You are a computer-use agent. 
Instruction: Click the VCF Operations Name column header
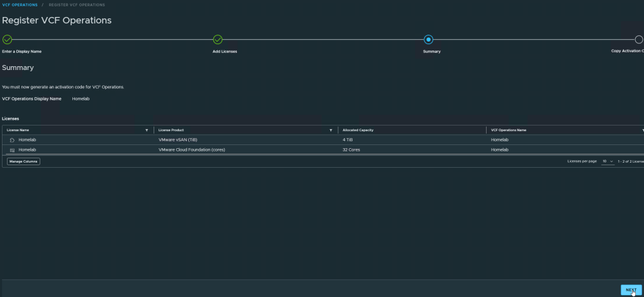[x=508, y=130]
